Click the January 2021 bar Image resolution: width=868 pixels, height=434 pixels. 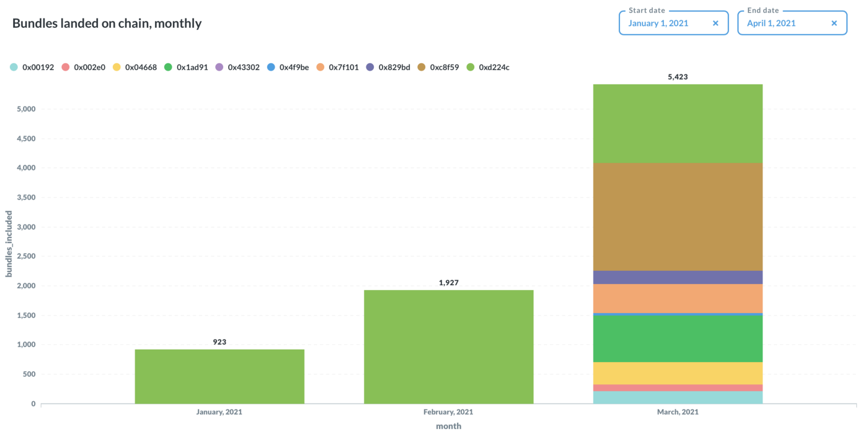click(x=219, y=376)
